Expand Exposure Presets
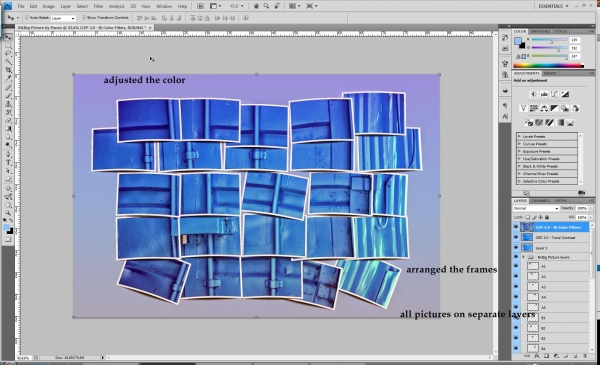The width and height of the screenshot is (600, 365). coord(519,151)
